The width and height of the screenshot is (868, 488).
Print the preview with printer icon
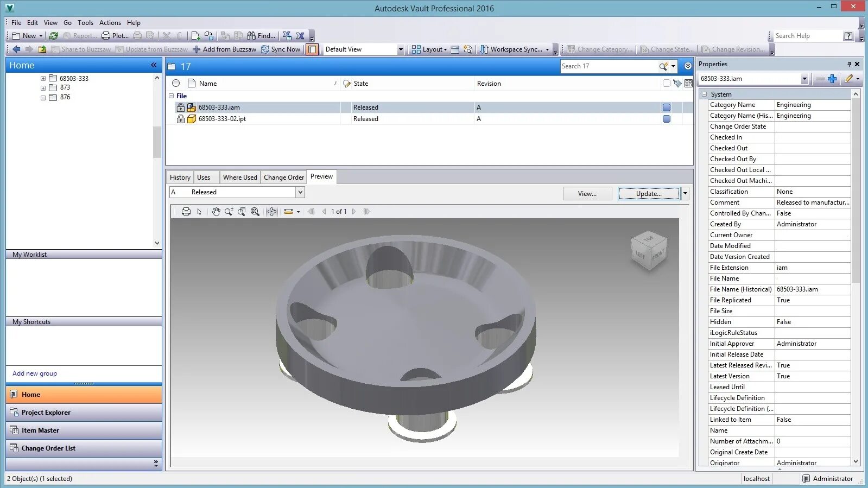point(186,212)
